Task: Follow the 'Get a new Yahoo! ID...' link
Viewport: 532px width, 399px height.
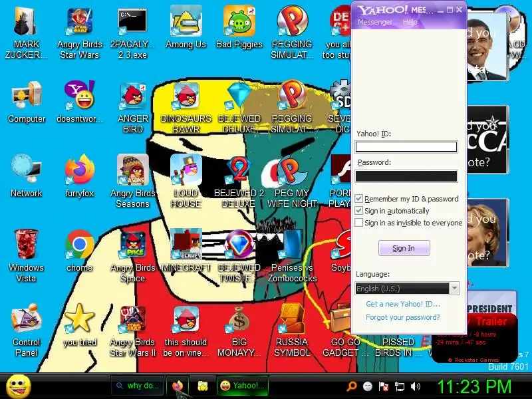Action: [x=403, y=304]
